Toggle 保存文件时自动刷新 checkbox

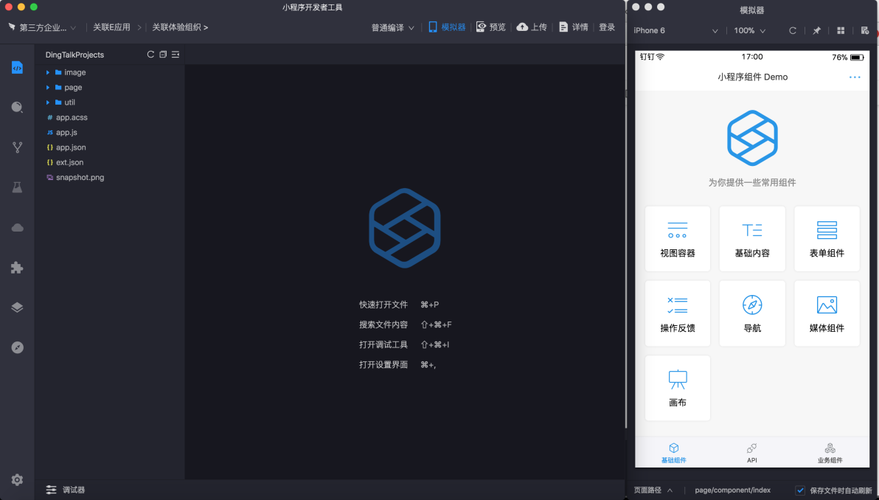click(x=801, y=490)
